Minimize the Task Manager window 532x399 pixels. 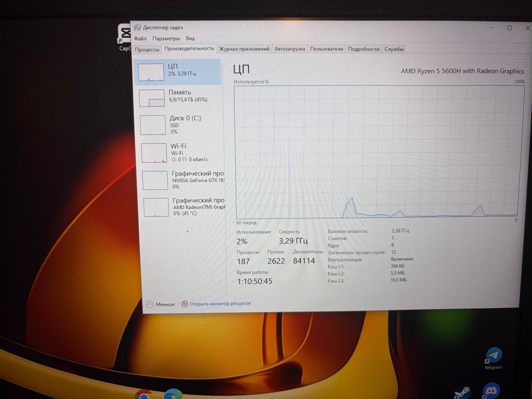coord(491,28)
